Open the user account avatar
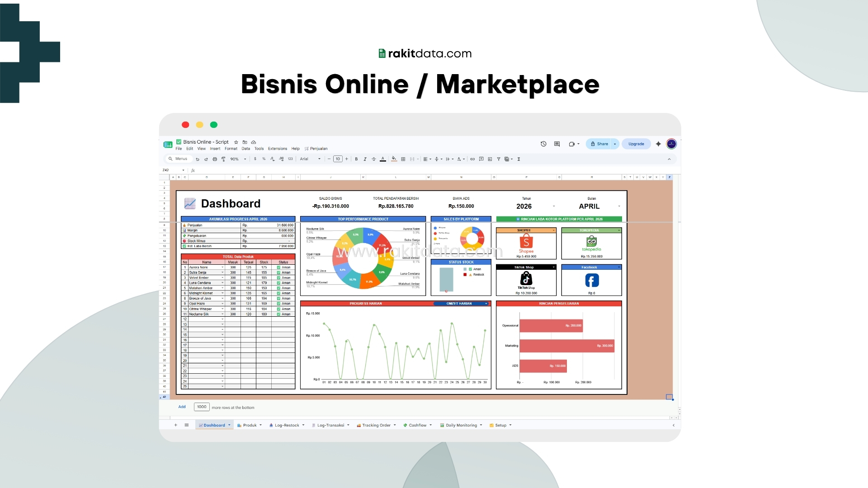Screen dimensions: 868x488 [671, 144]
